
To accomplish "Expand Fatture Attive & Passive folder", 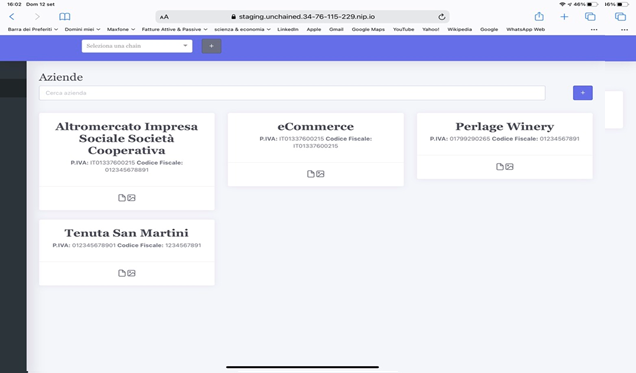I will point(174,29).
